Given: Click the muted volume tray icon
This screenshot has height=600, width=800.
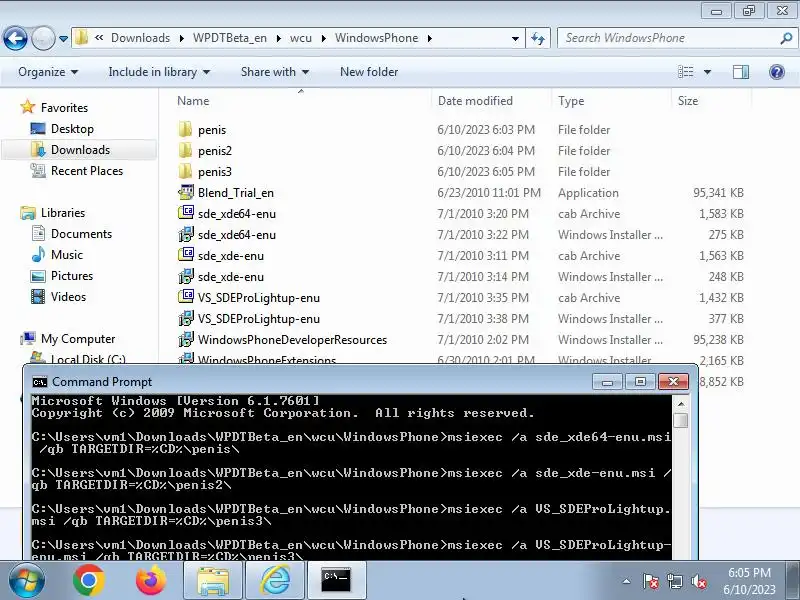Looking at the screenshot, I should coord(698,581).
